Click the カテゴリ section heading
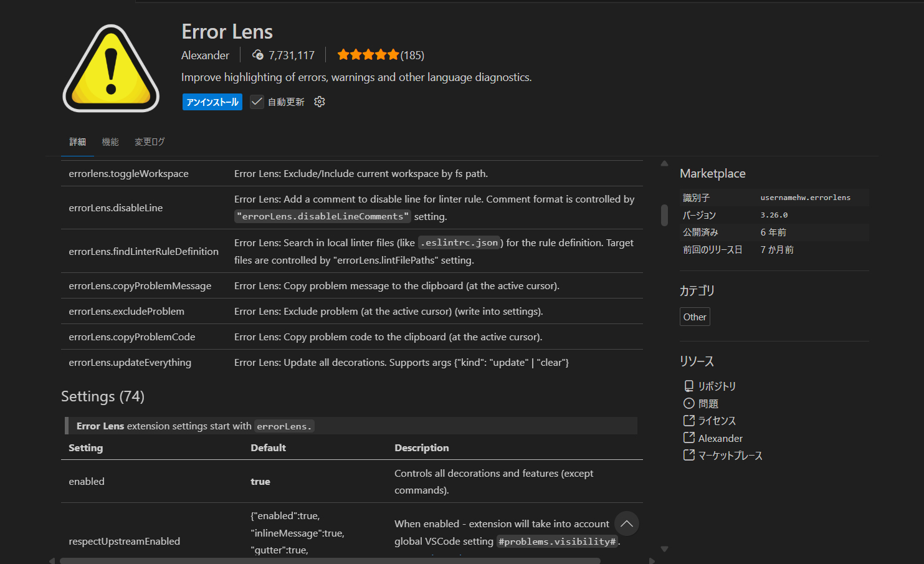 tap(697, 290)
